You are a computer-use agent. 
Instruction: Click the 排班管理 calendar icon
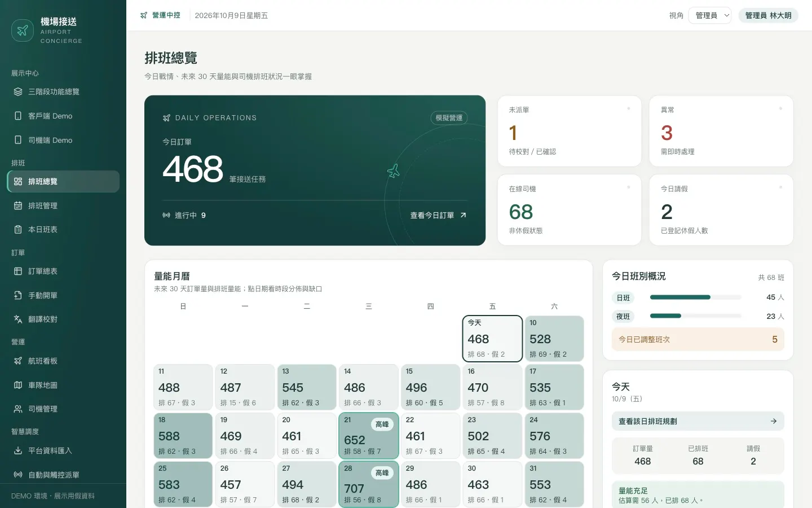pyautogui.click(x=18, y=205)
